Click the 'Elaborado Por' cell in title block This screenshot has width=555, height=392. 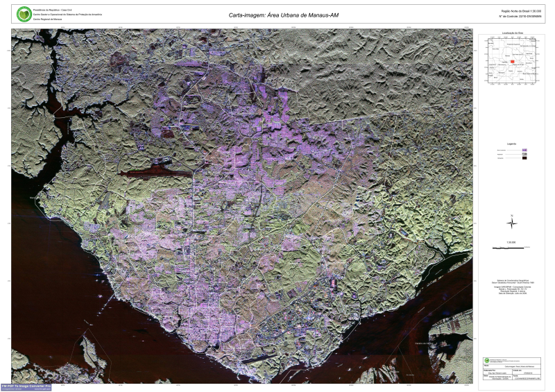coord(497,370)
